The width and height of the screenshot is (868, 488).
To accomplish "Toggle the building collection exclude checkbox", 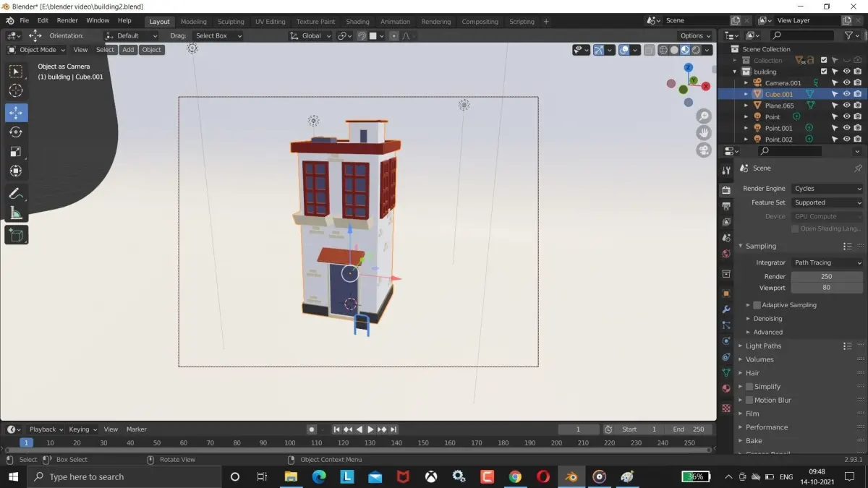I will tap(824, 72).
